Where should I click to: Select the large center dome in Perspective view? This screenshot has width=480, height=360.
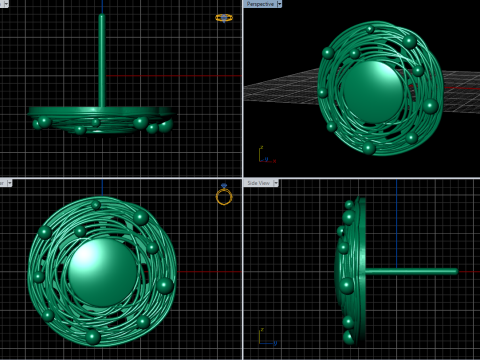pyautogui.click(x=373, y=92)
